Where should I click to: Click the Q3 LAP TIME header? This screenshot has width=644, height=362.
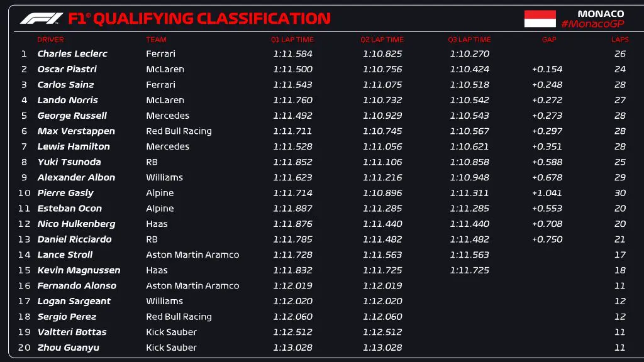tap(469, 40)
